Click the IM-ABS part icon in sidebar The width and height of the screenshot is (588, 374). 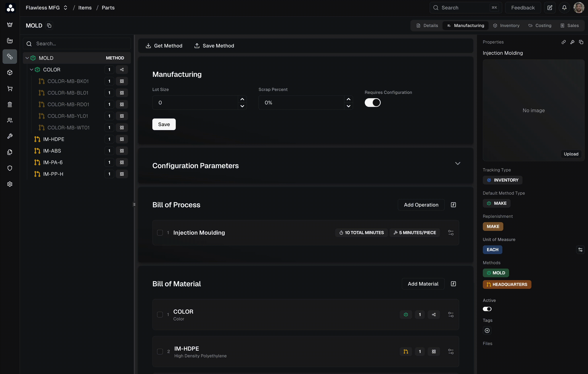tap(37, 151)
